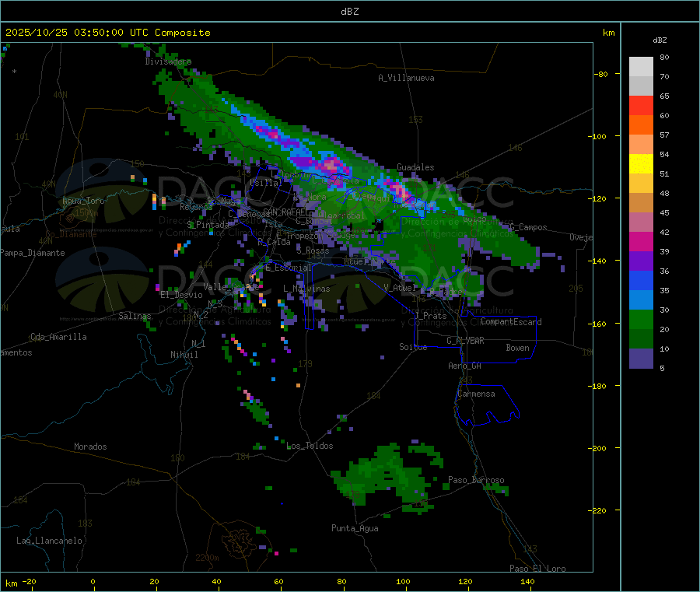Click the 2200m volcano elevation label
The height and width of the screenshot is (592, 700).
coord(207,558)
